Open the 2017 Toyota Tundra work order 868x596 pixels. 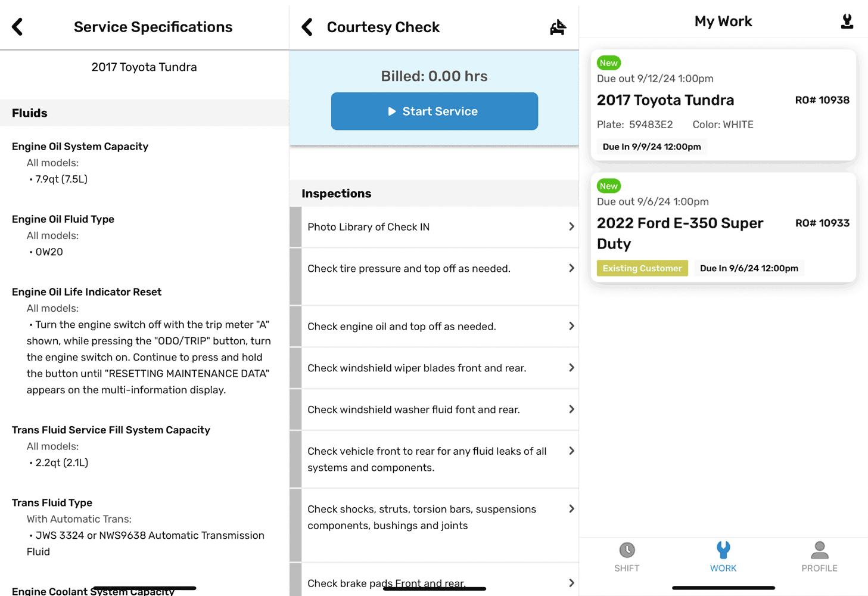coord(723,105)
